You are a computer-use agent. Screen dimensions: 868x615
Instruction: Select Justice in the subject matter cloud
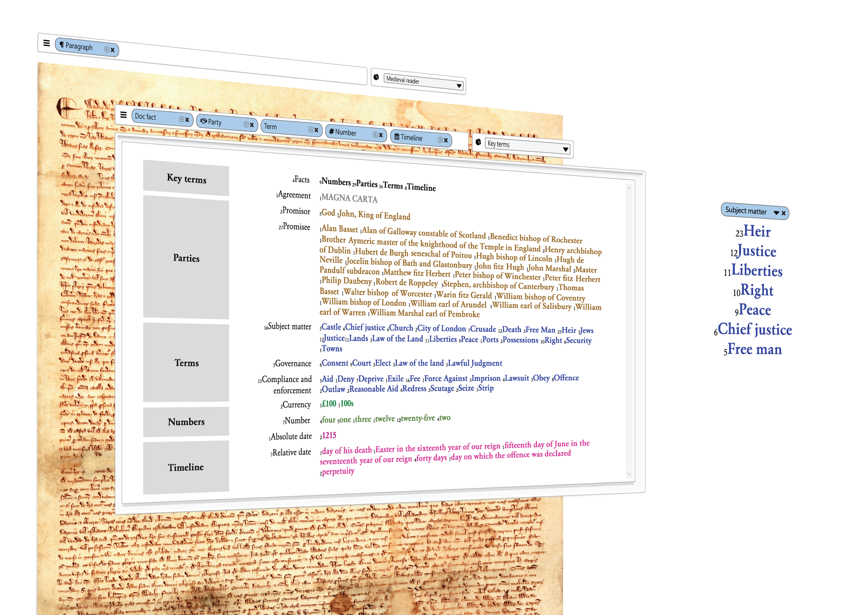756,251
